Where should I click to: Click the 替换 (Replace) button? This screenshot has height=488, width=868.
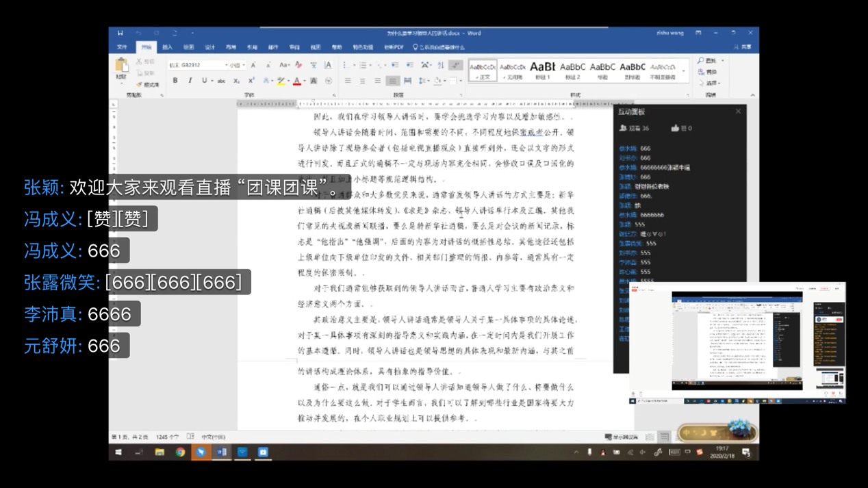[709, 72]
